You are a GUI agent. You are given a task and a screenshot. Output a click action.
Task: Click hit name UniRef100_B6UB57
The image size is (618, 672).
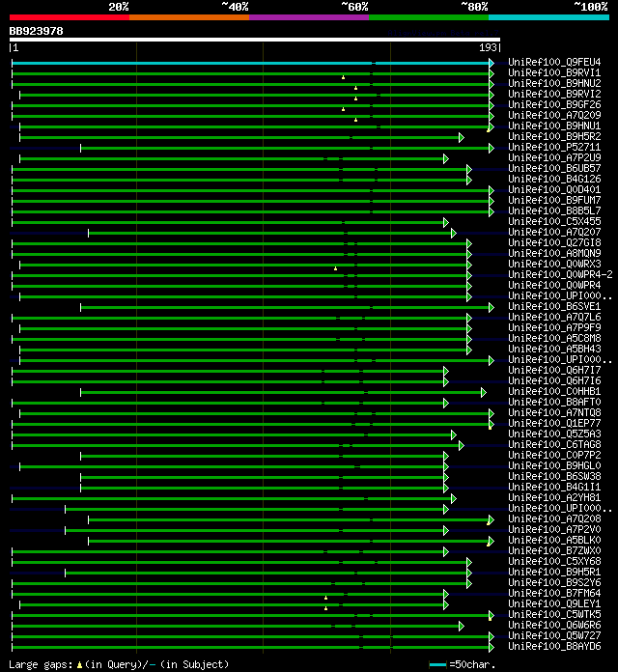point(554,168)
